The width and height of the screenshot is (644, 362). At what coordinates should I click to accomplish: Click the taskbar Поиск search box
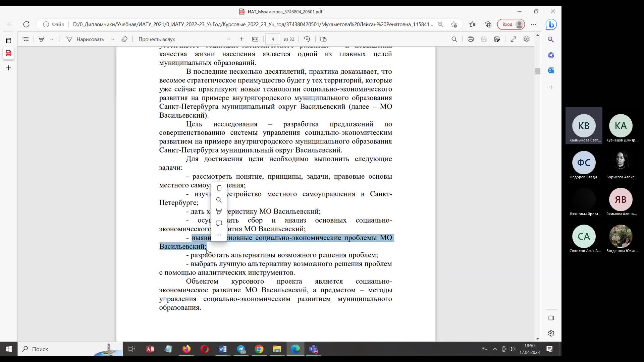tap(70, 349)
